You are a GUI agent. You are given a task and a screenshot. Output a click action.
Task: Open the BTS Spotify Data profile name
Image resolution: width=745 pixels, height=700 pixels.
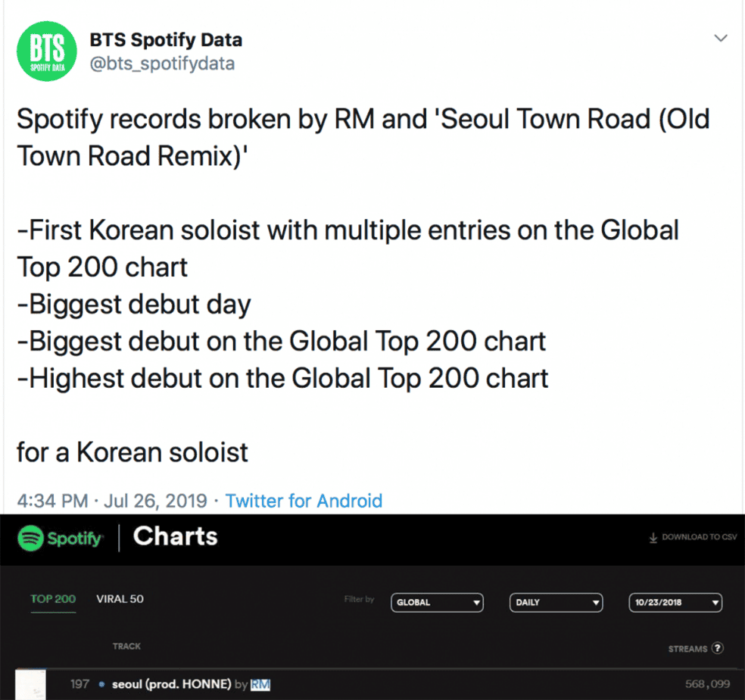166,40
